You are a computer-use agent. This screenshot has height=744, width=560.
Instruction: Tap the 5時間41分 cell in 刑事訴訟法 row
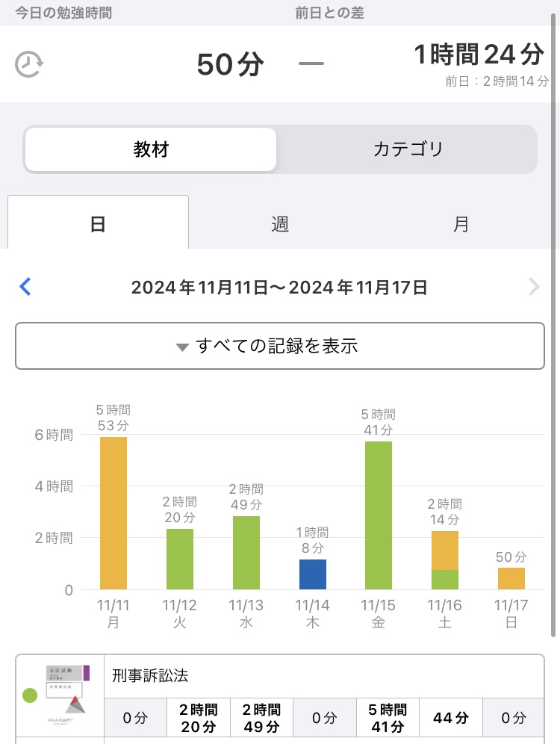(387, 718)
